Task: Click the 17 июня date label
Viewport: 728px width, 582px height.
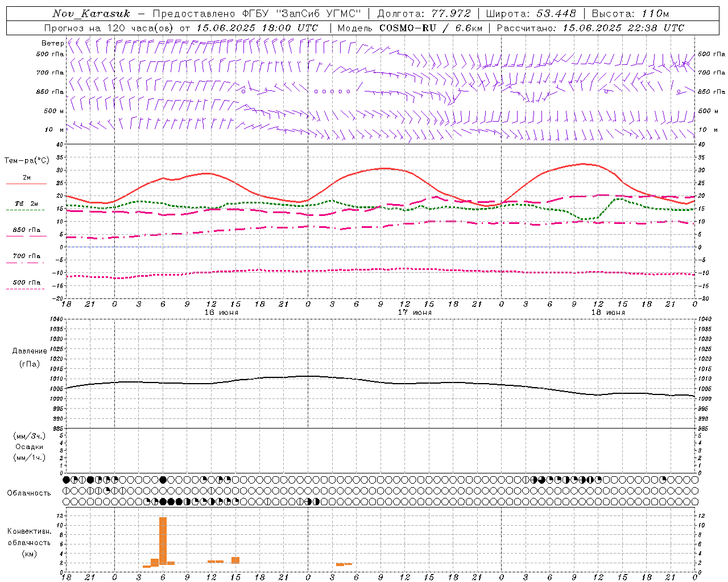Action: (x=415, y=312)
